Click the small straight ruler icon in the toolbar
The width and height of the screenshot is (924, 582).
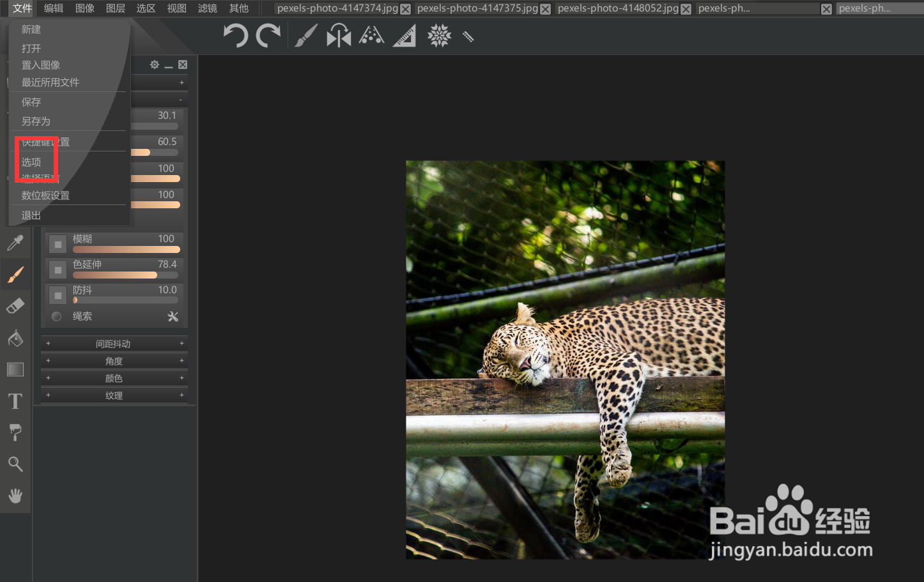pos(468,37)
